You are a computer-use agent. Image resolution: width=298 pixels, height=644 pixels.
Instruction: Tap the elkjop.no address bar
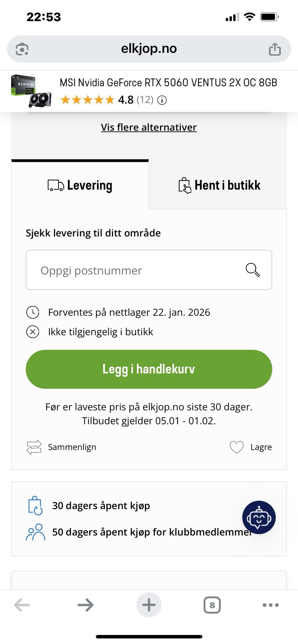pyautogui.click(x=149, y=49)
